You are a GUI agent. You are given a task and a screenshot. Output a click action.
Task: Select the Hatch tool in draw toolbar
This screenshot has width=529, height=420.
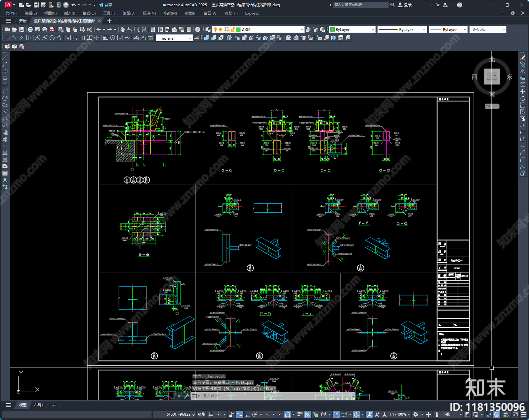[x=5, y=153]
